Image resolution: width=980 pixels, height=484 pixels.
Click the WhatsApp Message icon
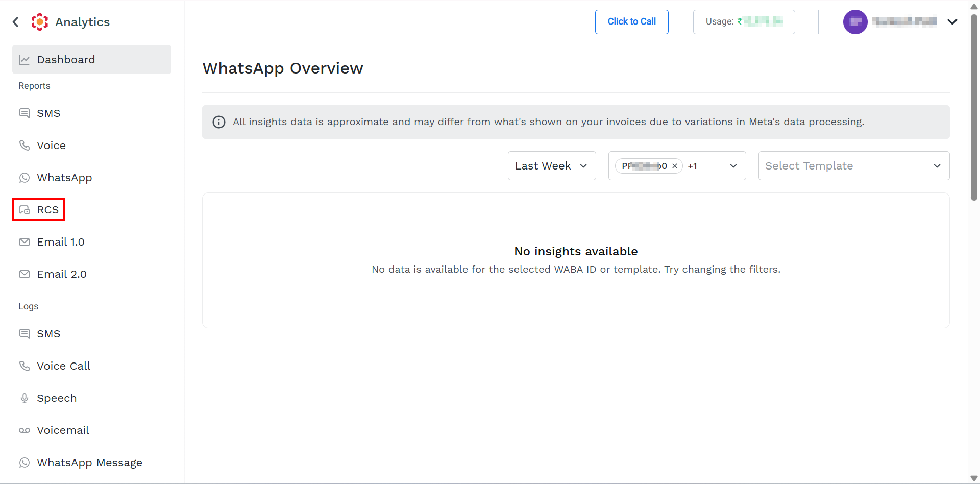[x=24, y=463]
